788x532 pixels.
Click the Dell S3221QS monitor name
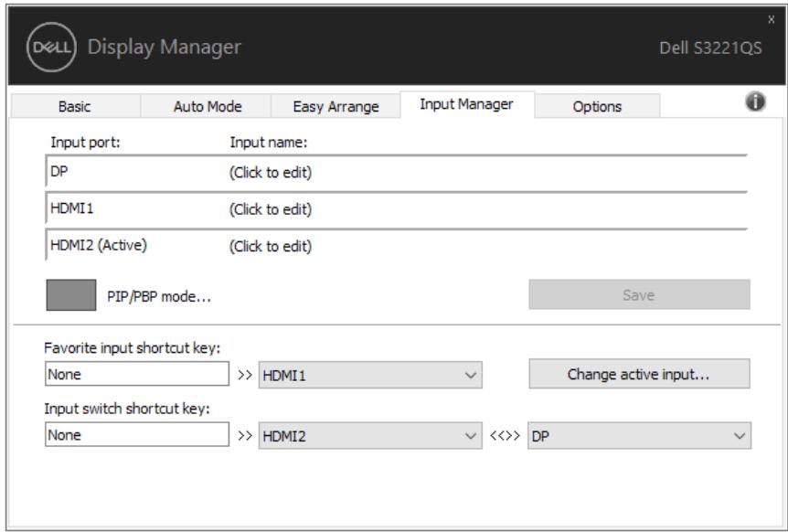[710, 48]
